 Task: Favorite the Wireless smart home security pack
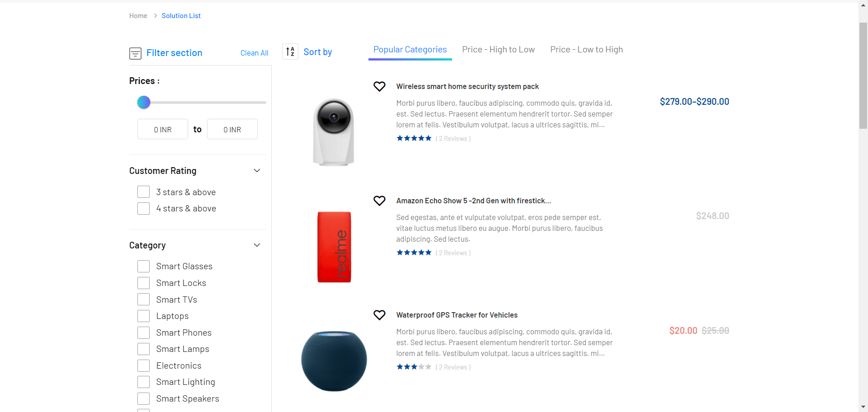(x=379, y=86)
